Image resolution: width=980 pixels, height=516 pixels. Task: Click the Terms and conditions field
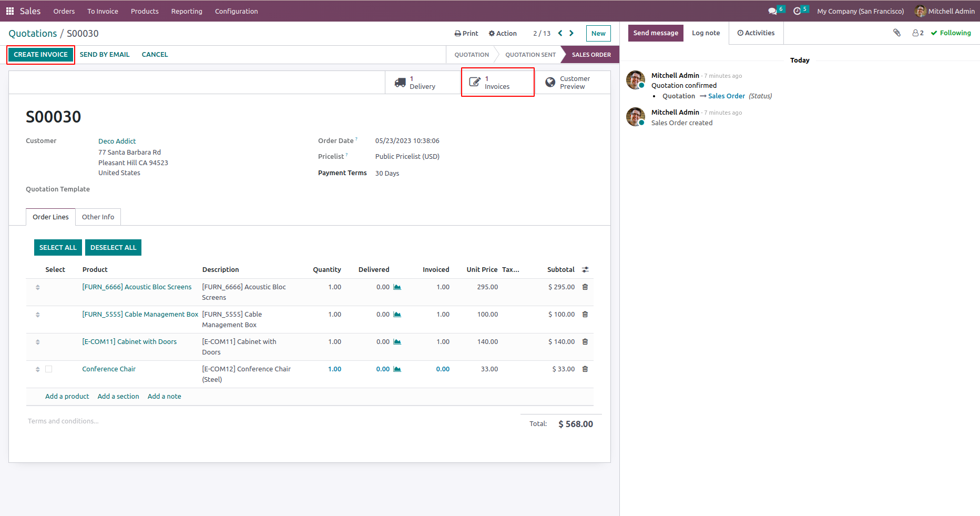63,421
